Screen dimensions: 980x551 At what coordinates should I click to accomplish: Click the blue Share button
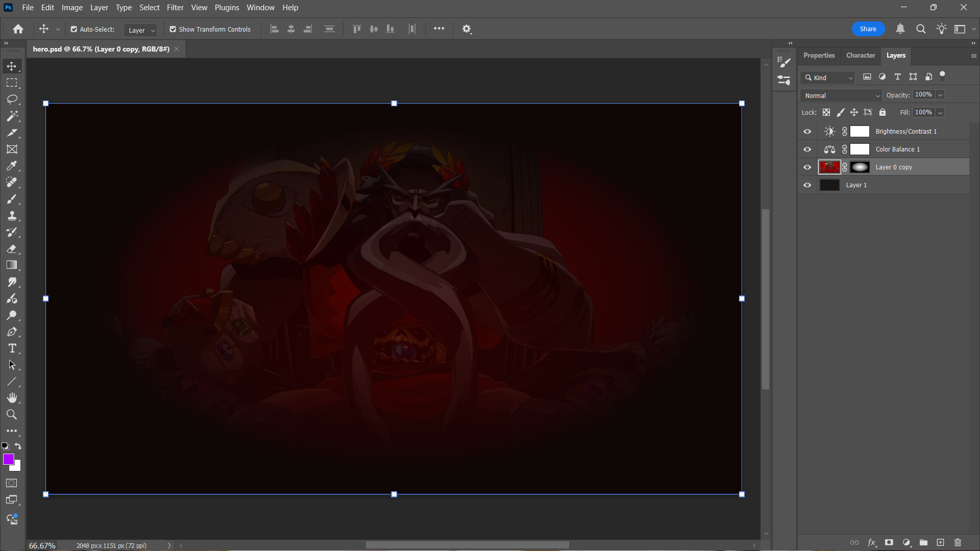click(x=868, y=29)
